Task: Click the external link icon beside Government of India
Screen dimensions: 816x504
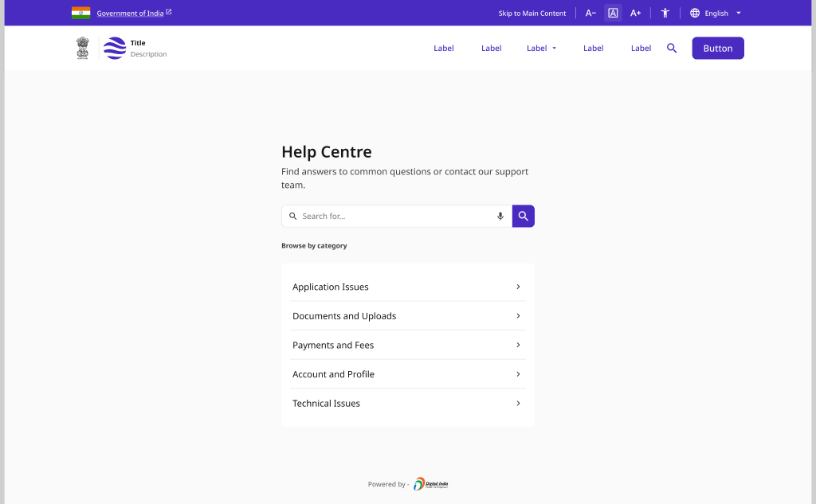Action: tap(169, 12)
